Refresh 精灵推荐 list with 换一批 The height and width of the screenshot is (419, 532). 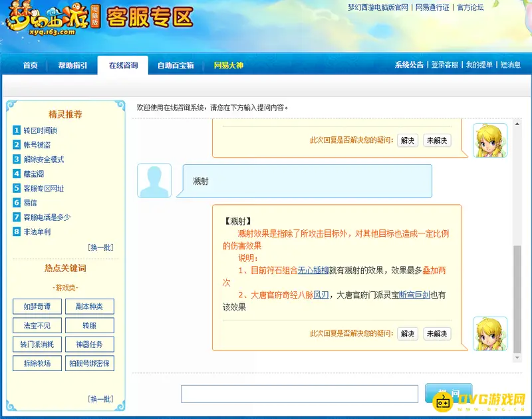point(100,247)
